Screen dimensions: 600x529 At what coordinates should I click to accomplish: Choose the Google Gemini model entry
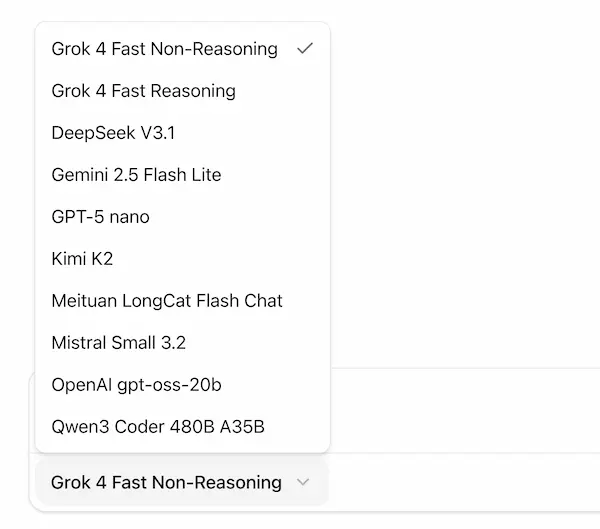coord(183,175)
